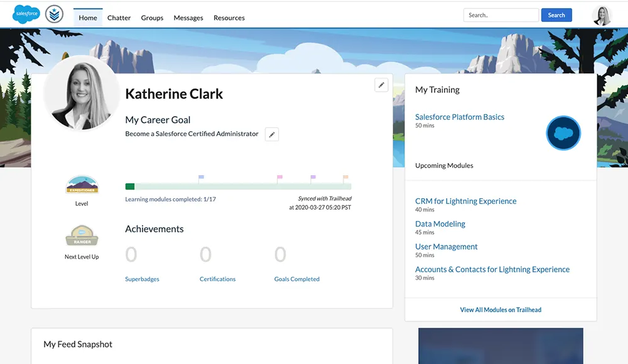The height and width of the screenshot is (364, 628).
Task: Open Accounts & Contacts for Lightning Experience
Action: [x=492, y=269]
